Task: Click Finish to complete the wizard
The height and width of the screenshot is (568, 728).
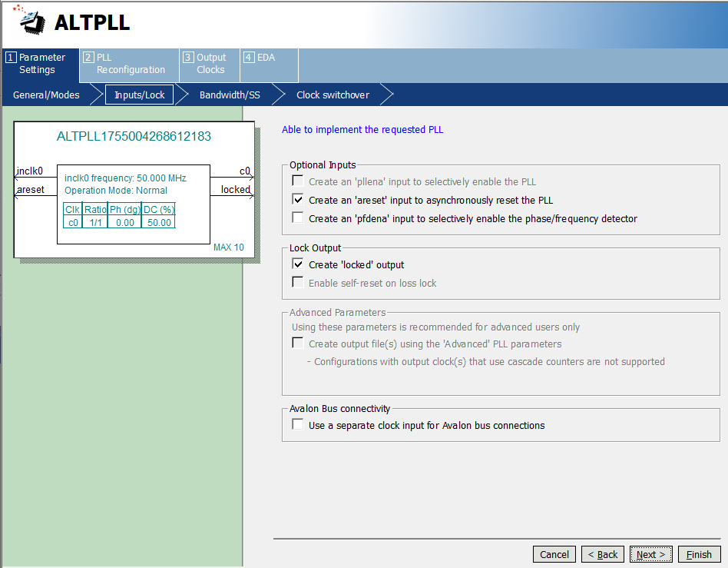Action: tap(700, 554)
